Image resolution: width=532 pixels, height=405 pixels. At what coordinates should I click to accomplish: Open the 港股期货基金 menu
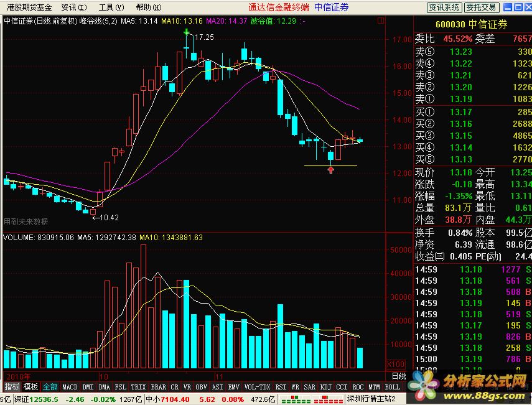coord(29,7)
